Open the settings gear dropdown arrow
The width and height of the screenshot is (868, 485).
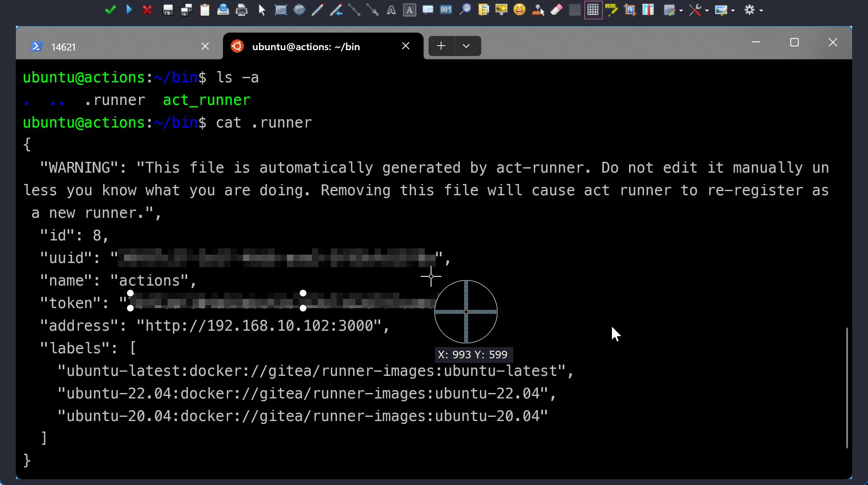(761, 10)
